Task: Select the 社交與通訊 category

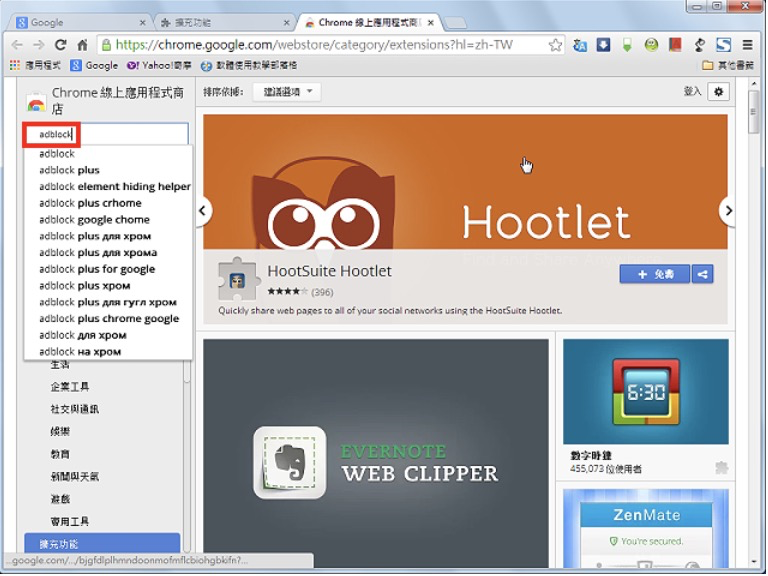Action: click(74, 409)
